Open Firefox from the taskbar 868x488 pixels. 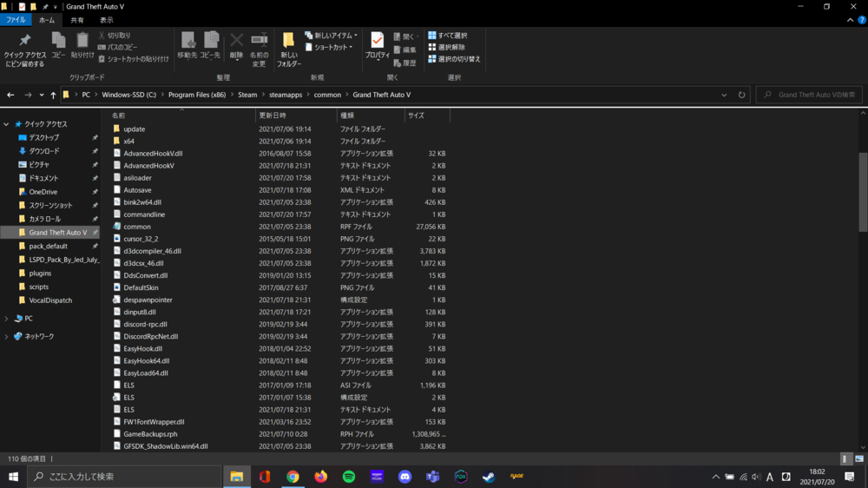[x=321, y=477]
